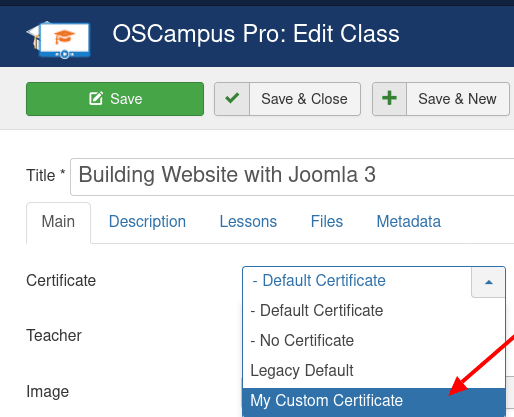Click the 'Image' field label

coord(48,392)
